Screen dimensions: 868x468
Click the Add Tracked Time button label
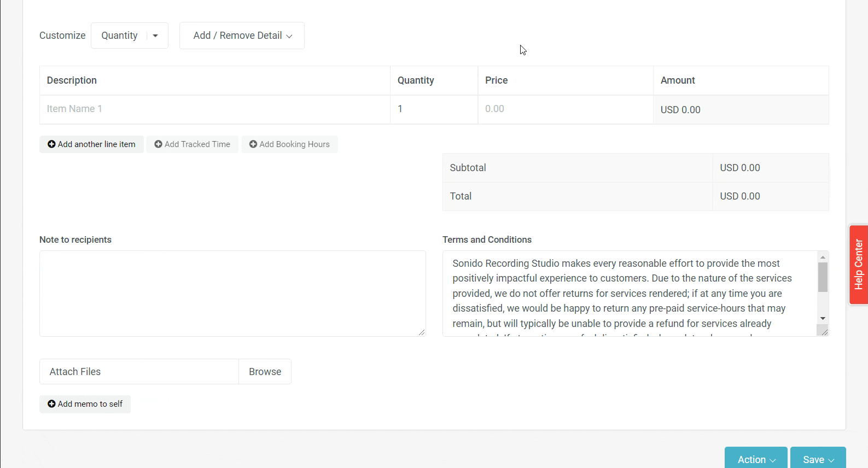tap(197, 144)
